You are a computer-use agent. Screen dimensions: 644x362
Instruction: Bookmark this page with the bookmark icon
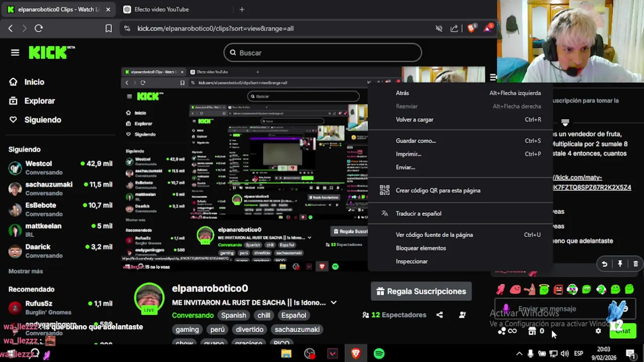point(108,29)
